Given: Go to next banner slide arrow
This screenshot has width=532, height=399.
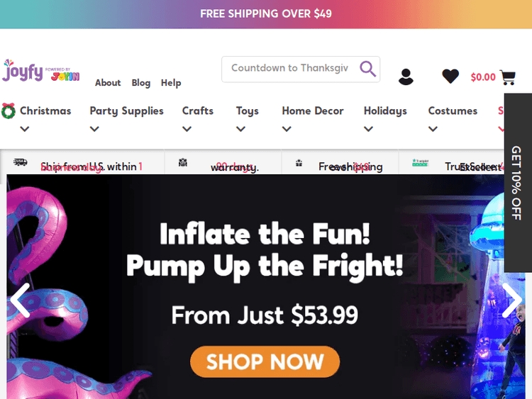Looking at the screenshot, I should coord(511,300).
